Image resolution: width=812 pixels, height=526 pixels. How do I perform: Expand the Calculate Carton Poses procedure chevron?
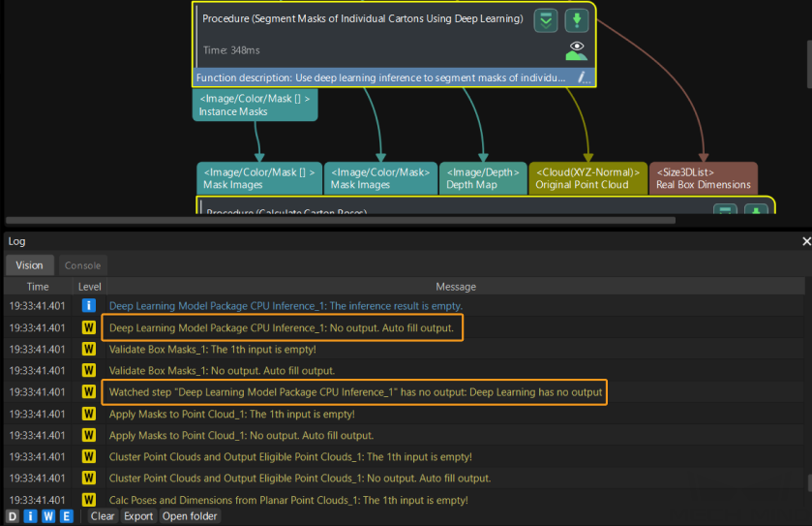[x=725, y=211]
